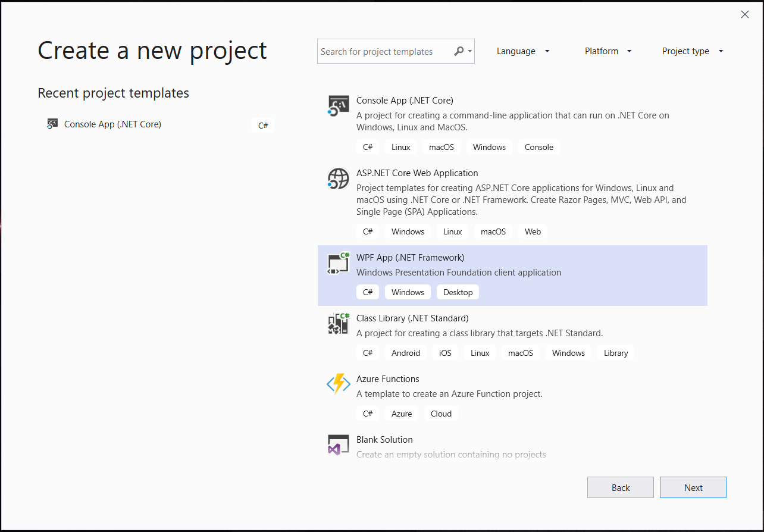764x532 pixels.
Task: Click the Windows Presentation Foundation description text
Action: coord(459,273)
